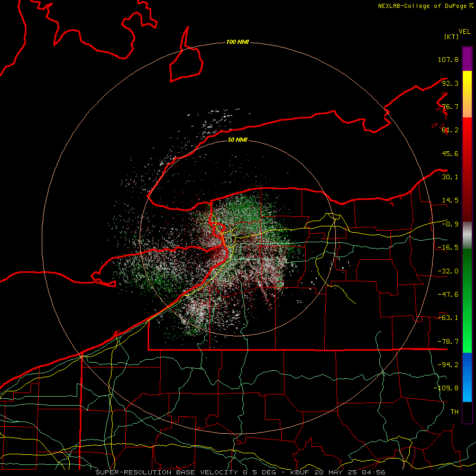
Task: Click the -109.8 velocity scale value
Action: tap(446, 388)
